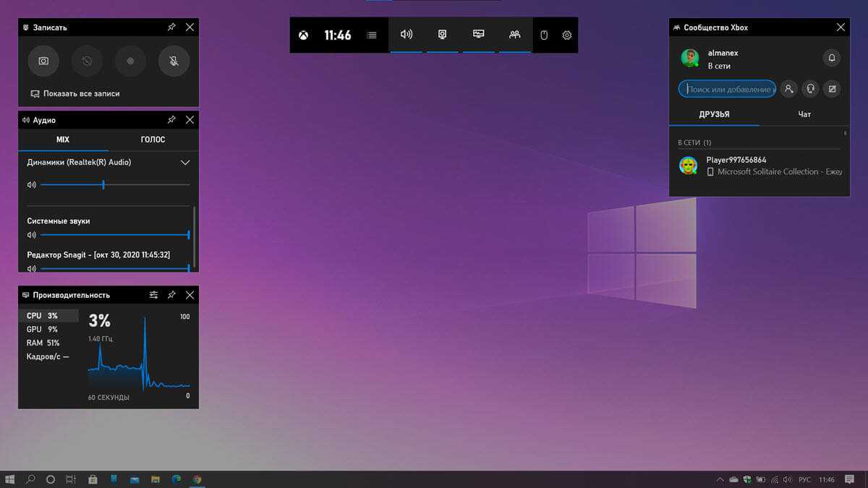This screenshot has width=868, height=488.
Task: Click the Xbox logo on the bar
Action: point(303,35)
